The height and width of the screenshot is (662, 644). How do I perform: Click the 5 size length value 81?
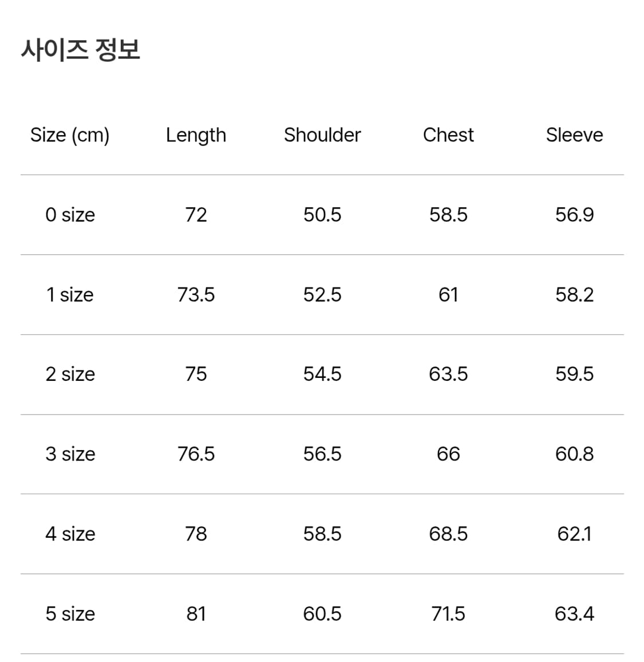coord(196,614)
